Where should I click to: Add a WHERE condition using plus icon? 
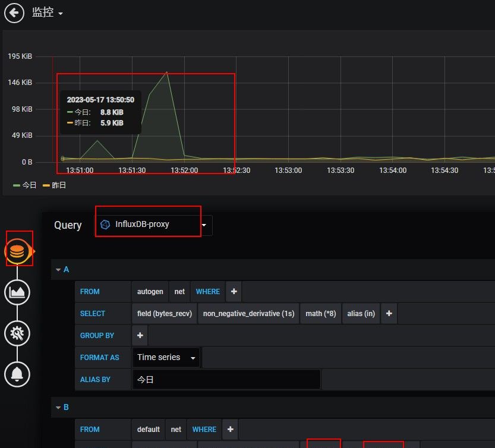[234, 291]
